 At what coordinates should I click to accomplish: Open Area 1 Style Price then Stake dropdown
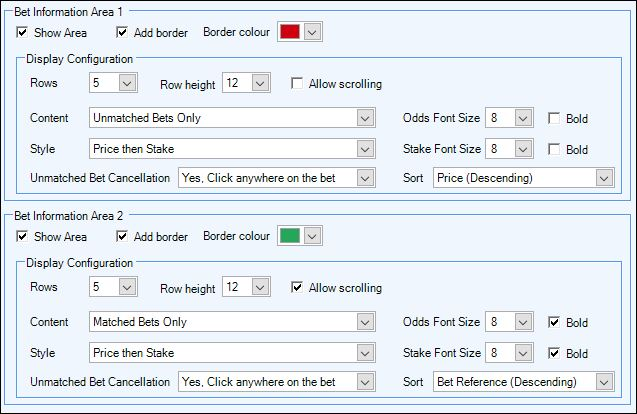pos(232,149)
